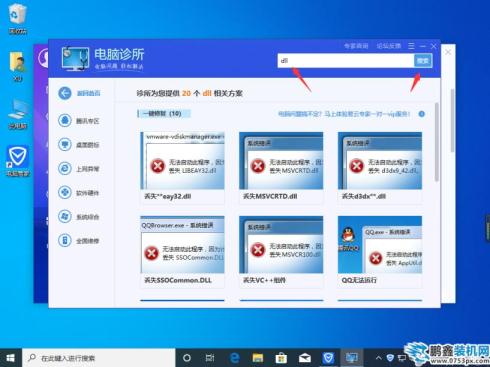This screenshot has width=490, height=367.
Task: Open the Windows Start menu
Action: point(11,358)
